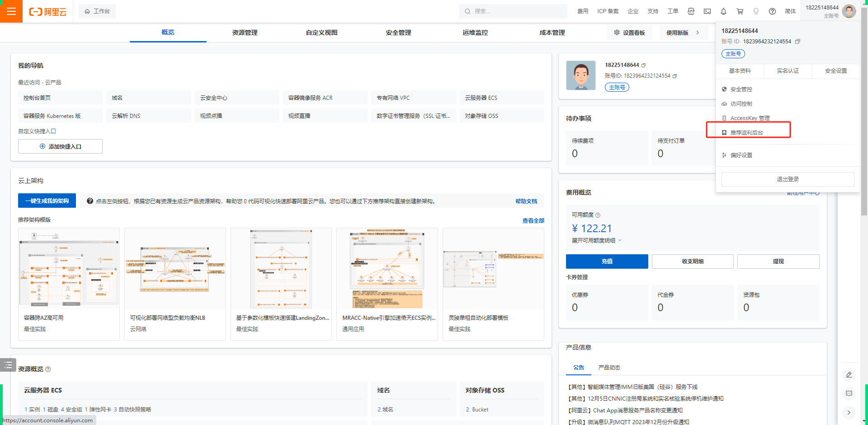The height and width of the screenshot is (425, 868).
Task: Open the 控制台首页 shortcut
Action: click(x=60, y=98)
